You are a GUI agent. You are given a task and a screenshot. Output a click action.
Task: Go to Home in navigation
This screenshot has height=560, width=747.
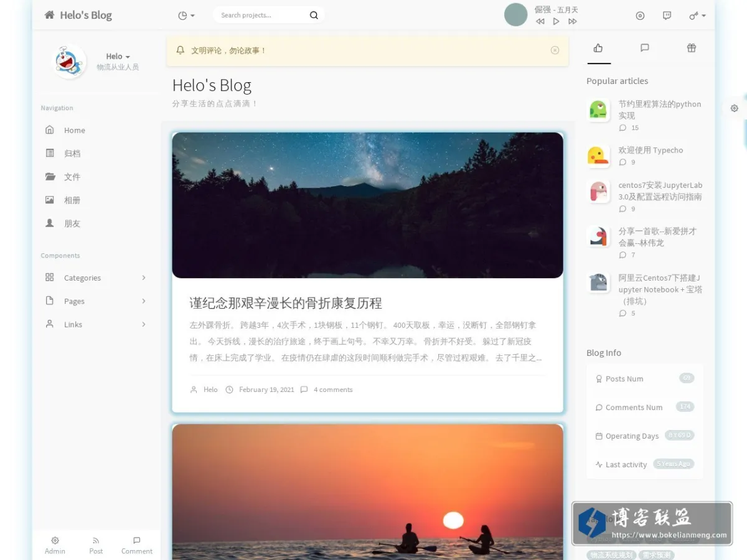tap(96, 130)
